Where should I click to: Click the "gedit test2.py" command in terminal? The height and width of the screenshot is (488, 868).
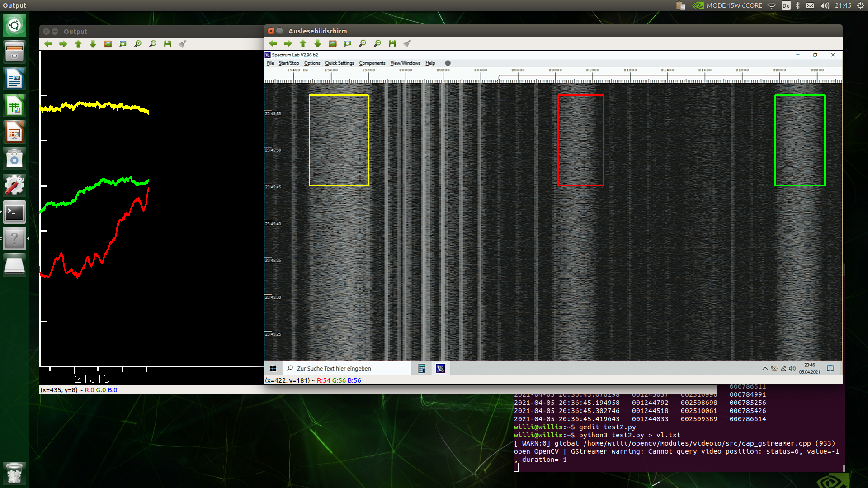click(x=607, y=427)
